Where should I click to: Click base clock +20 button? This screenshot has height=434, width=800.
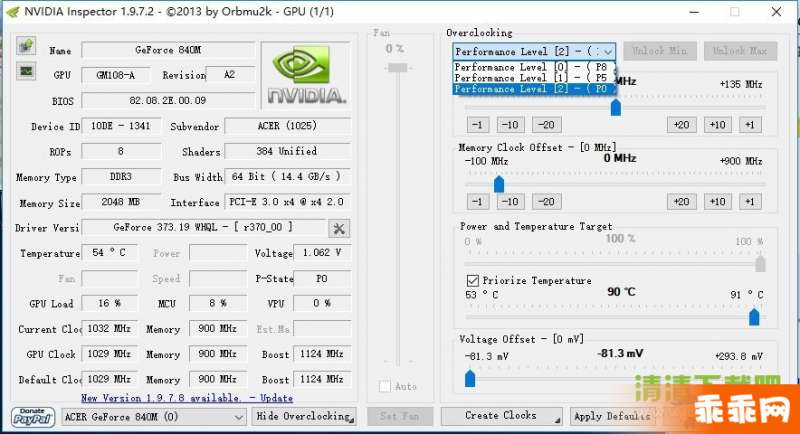[x=682, y=125]
